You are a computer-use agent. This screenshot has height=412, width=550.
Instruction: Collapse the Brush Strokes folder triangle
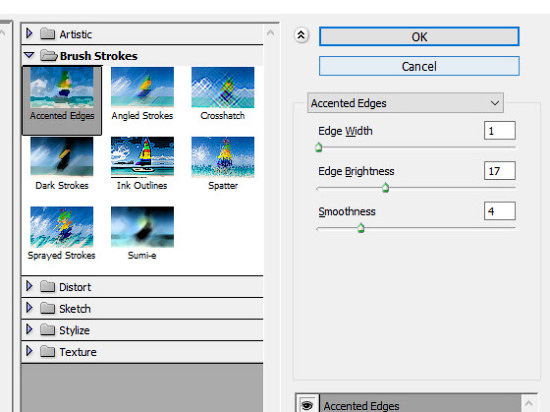[x=29, y=55]
